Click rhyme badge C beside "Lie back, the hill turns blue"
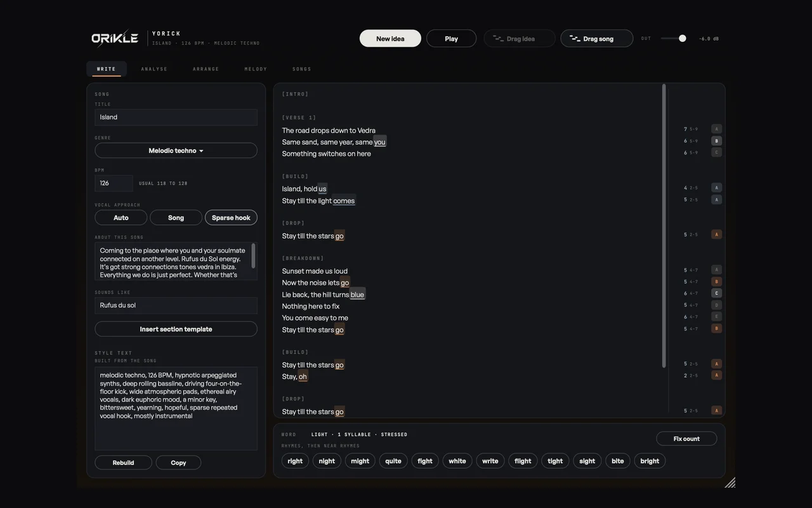The image size is (812, 508). click(x=716, y=293)
